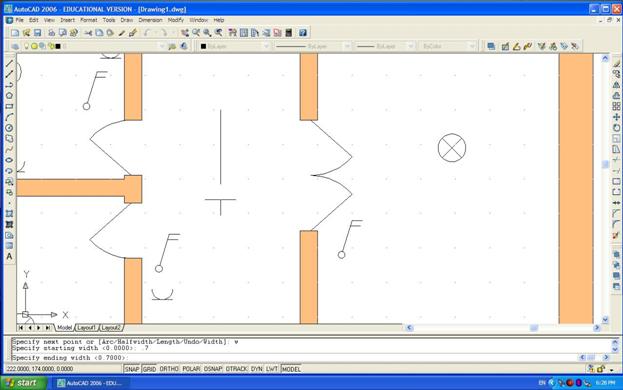Select the Multiline Text tool

click(x=10, y=257)
